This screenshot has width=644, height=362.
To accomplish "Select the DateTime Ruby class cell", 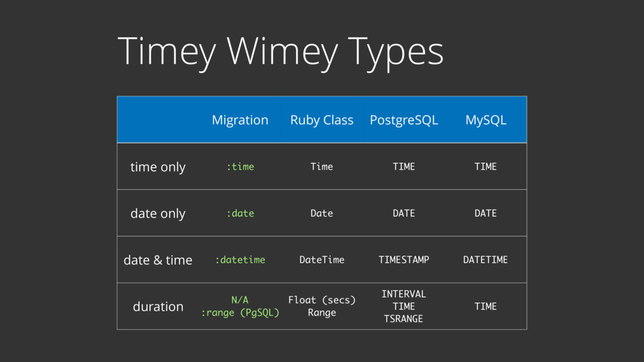I will 321,260.
